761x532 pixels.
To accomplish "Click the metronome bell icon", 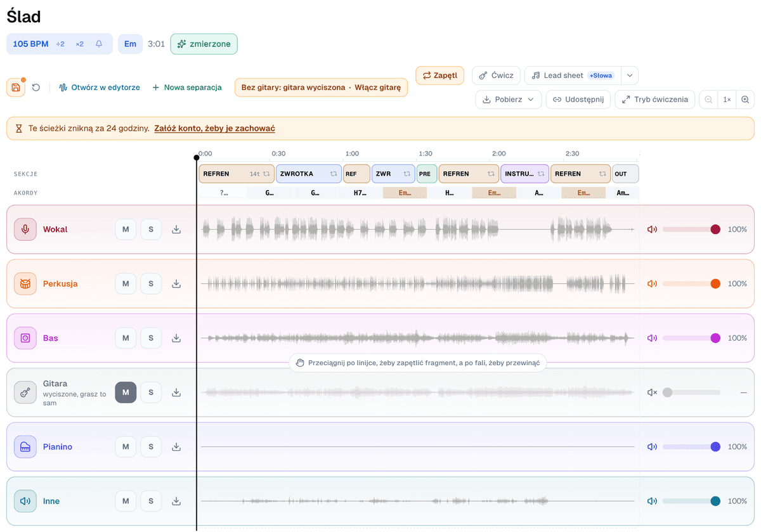I will 99,44.
